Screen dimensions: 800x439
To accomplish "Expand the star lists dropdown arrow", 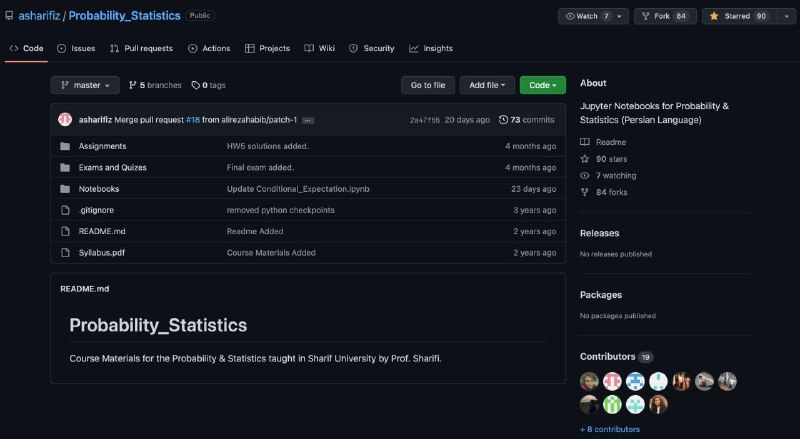I will click(x=786, y=16).
